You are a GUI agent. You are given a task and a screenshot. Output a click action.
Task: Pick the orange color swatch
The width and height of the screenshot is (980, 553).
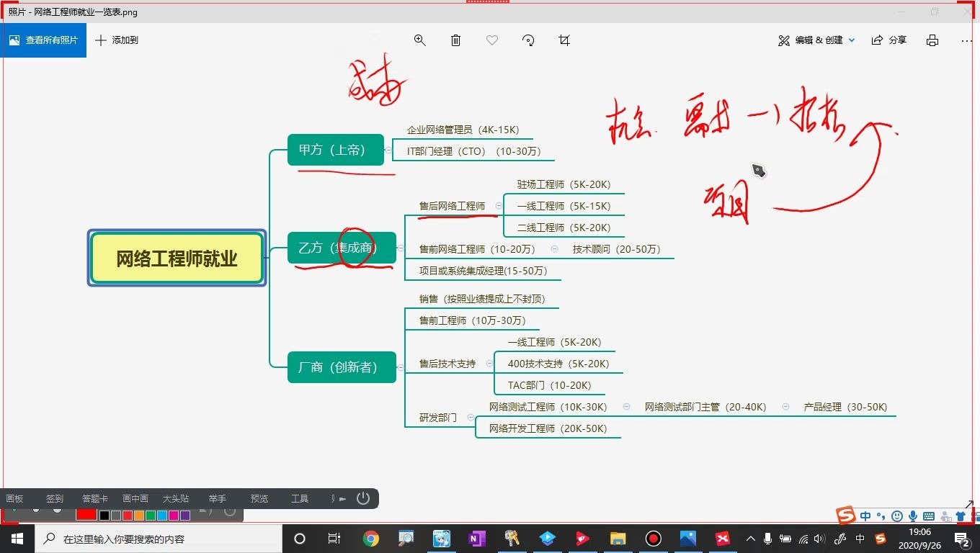coord(139,516)
